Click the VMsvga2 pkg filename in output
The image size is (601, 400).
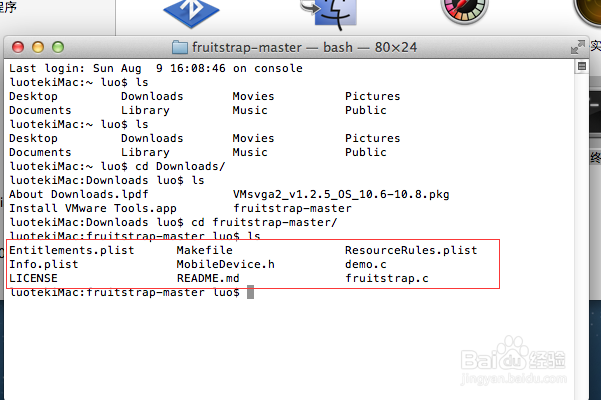[x=341, y=194]
